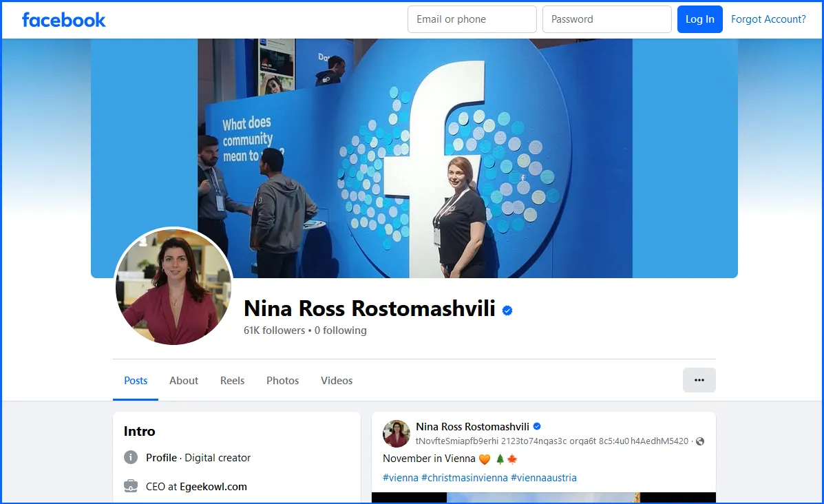Screen dimensions: 824x504
Task: Select the Posts tab
Action: click(x=136, y=380)
